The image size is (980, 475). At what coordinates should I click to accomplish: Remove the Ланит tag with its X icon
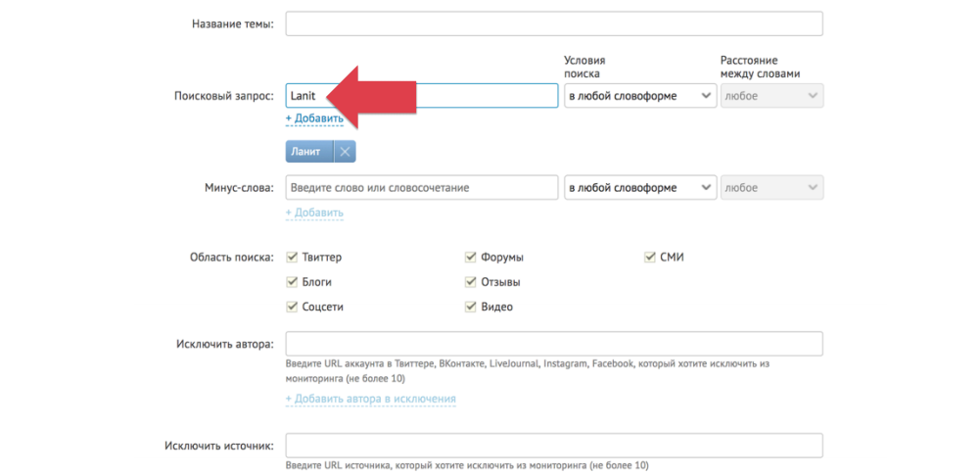345,151
